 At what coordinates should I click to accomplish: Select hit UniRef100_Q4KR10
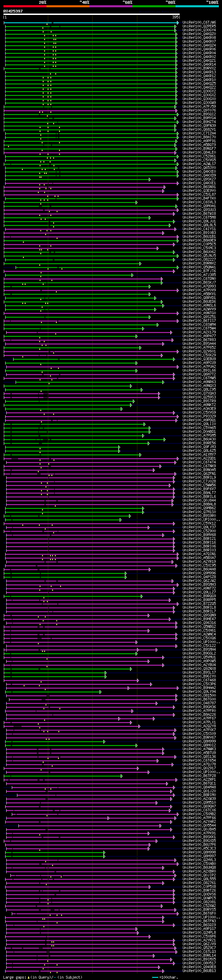pyautogui.click(x=199, y=80)
